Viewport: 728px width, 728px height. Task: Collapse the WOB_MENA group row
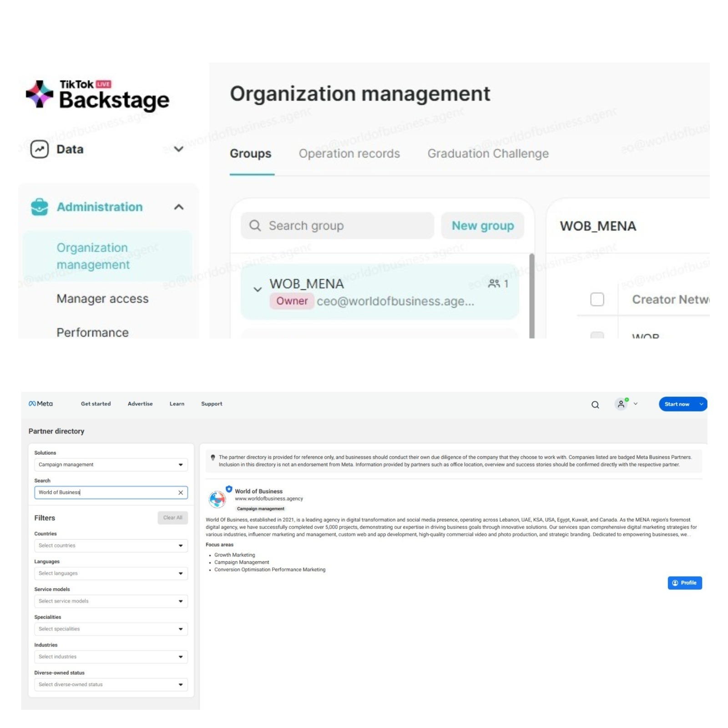[x=258, y=289]
